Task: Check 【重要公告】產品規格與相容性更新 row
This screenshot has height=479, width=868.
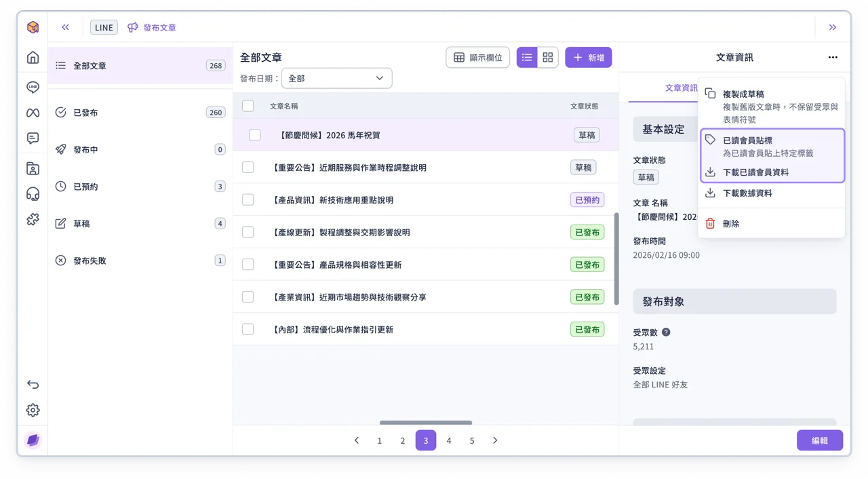Action: [x=248, y=265]
